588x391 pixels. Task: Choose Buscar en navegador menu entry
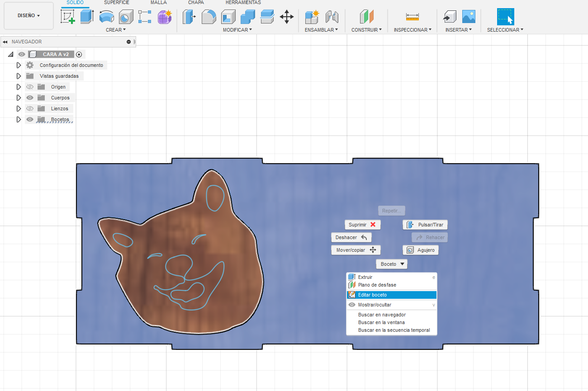point(392,315)
